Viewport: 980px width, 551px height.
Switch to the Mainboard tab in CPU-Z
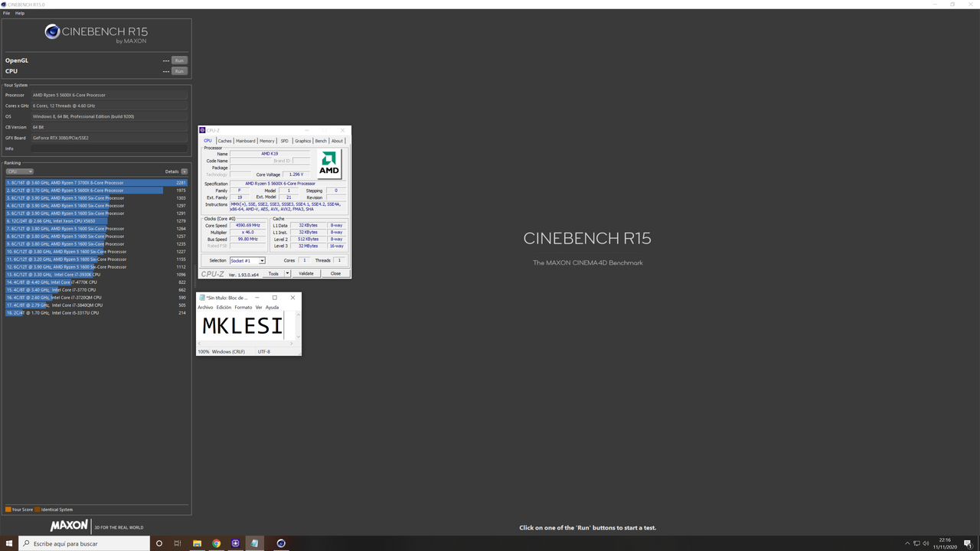pyautogui.click(x=245, y=141)
